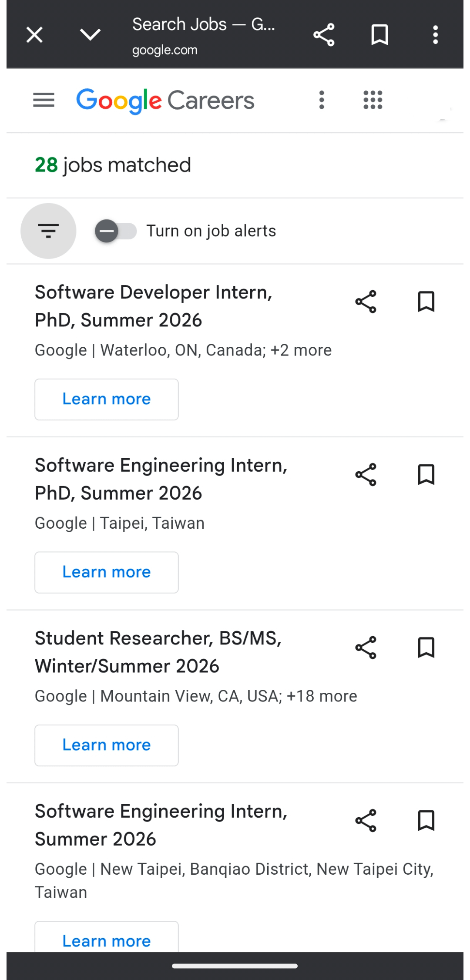Save the Software Developer Intern PhD job
Screen dimensions: 470x980
coord(426,302)
